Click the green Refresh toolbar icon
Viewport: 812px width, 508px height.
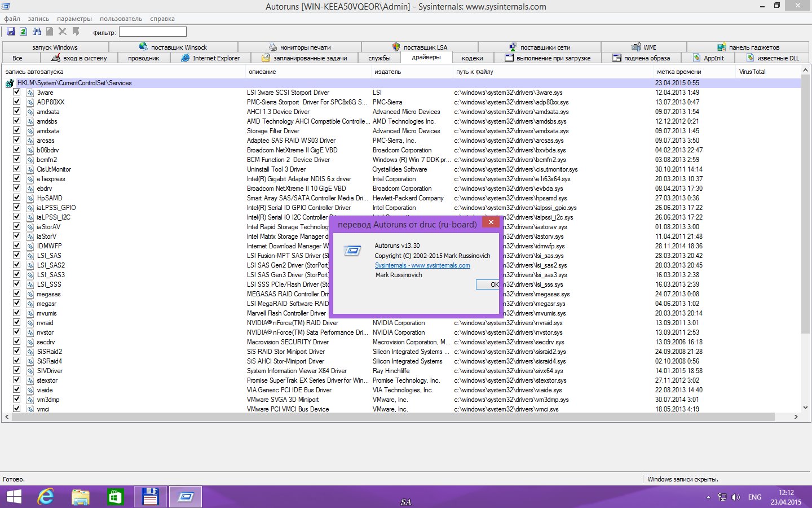[24, 32]
